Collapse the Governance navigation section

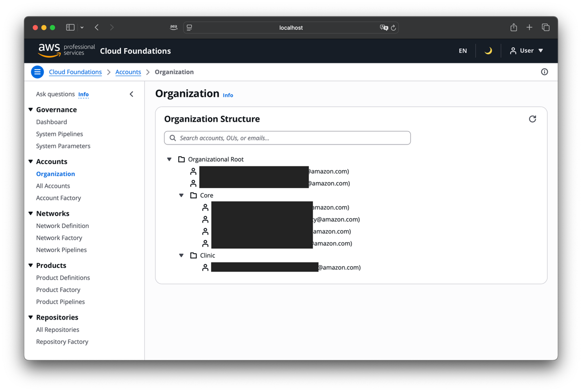pos(31,110)
